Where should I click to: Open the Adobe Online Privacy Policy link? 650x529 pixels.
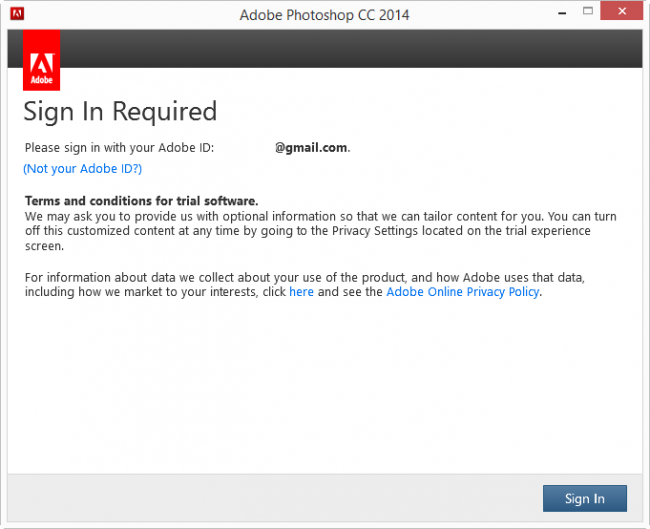pyautogui.click(x=463, y=292)
